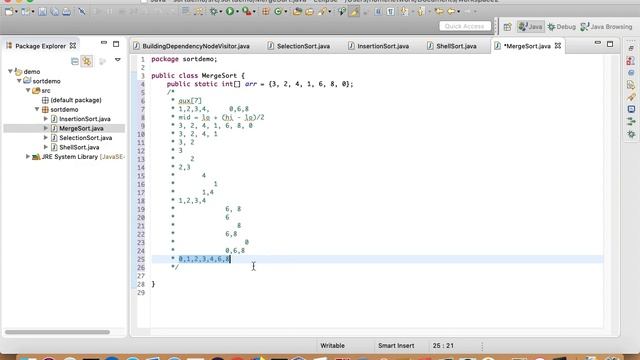640x360 pixels.
Task: Click the New Java Class green icon
Action: 278,11
